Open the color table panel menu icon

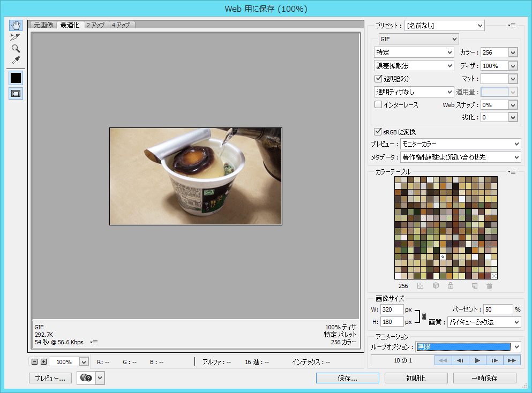tap(512, 171)
